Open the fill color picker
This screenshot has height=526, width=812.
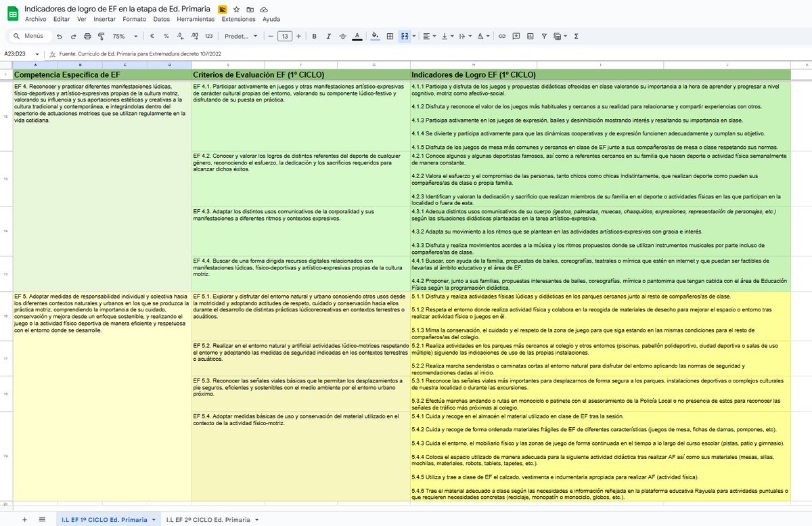[x=376, y=36]
